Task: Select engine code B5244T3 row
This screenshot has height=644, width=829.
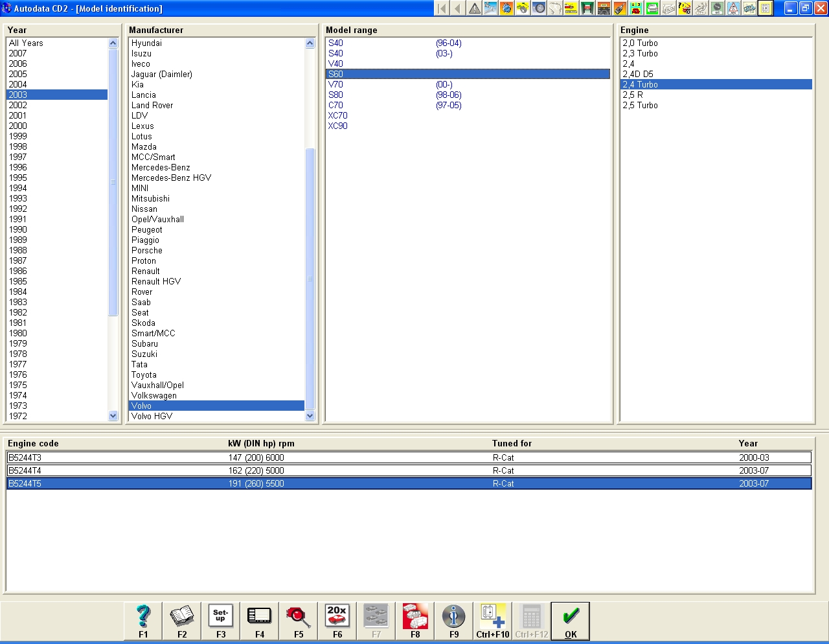Action: click(409, 457)
